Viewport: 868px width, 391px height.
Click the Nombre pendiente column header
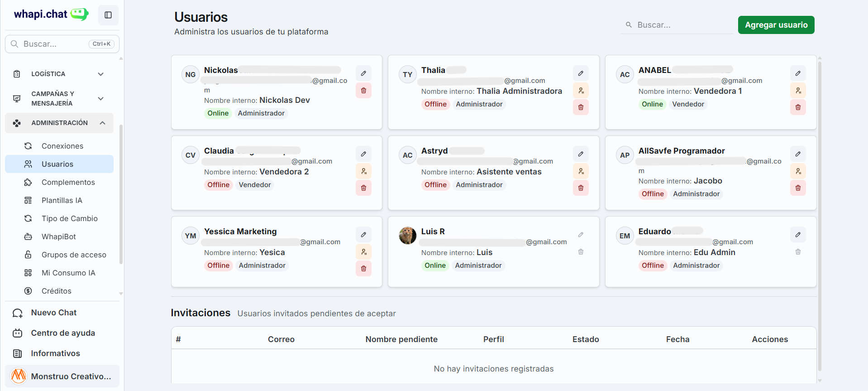401,339
